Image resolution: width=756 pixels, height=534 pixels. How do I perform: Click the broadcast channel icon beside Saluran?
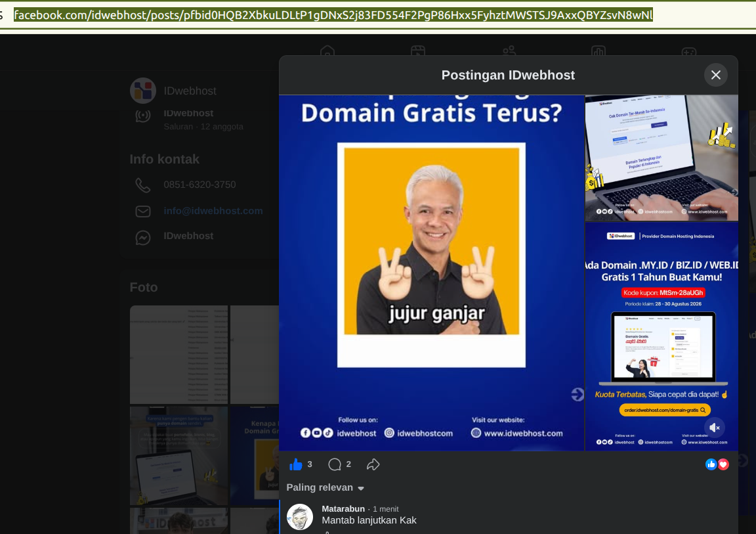coord(142,116)
